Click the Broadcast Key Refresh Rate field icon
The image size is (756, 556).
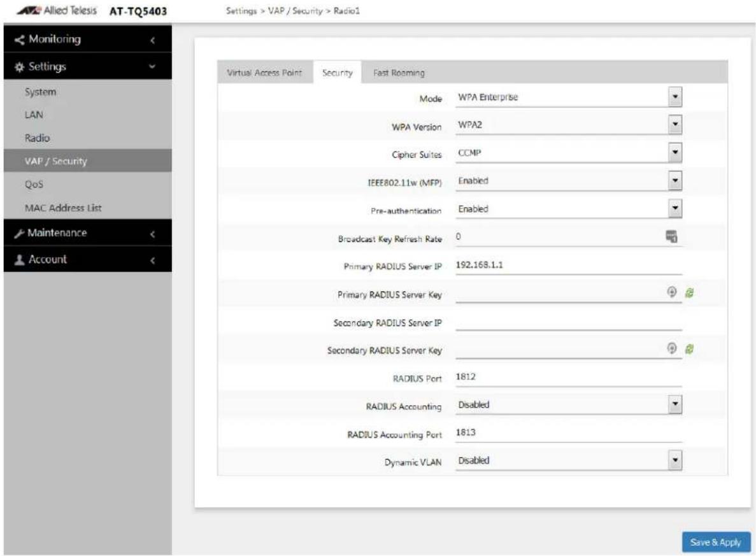tap(672, 236)
